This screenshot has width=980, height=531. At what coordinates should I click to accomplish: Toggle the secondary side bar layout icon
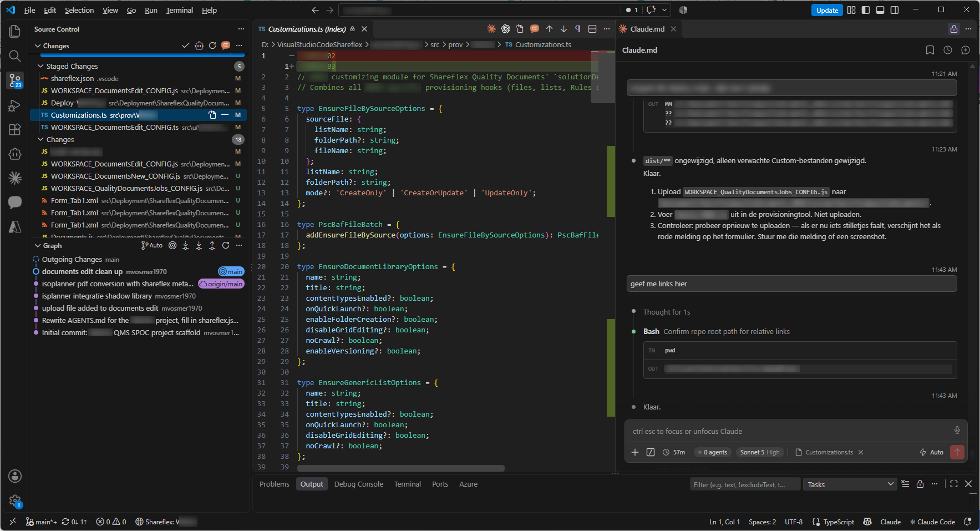click(895, 10)
